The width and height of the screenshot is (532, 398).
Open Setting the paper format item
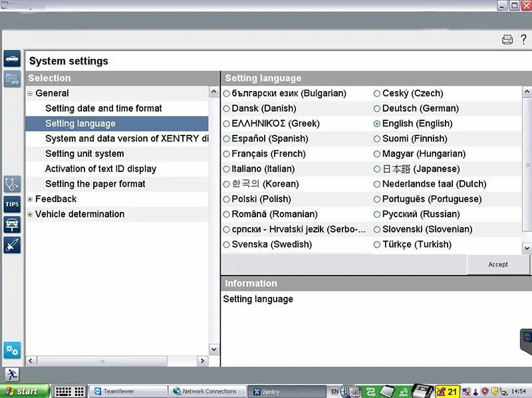(95, 184)
